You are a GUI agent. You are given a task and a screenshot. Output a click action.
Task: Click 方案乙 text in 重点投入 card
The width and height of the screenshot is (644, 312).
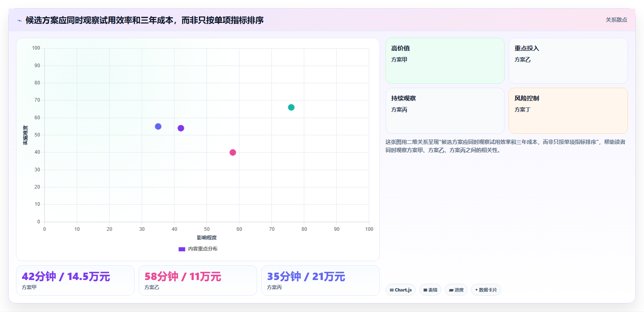click(523, 59)
